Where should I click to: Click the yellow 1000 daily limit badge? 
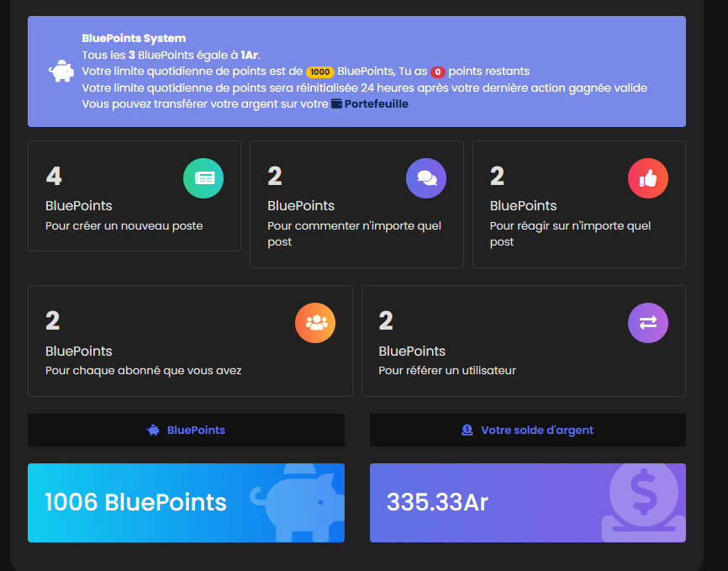click(x=319, y=71)
